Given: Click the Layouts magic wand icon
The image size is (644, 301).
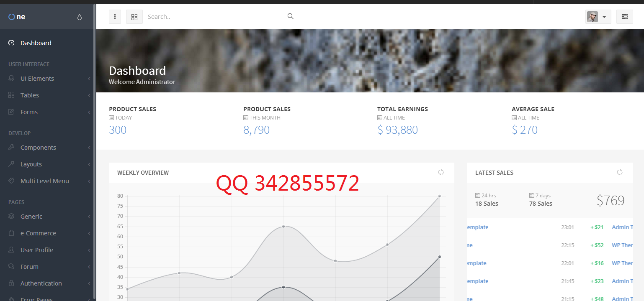Looking at the screenshot, I should click(11, 164).
